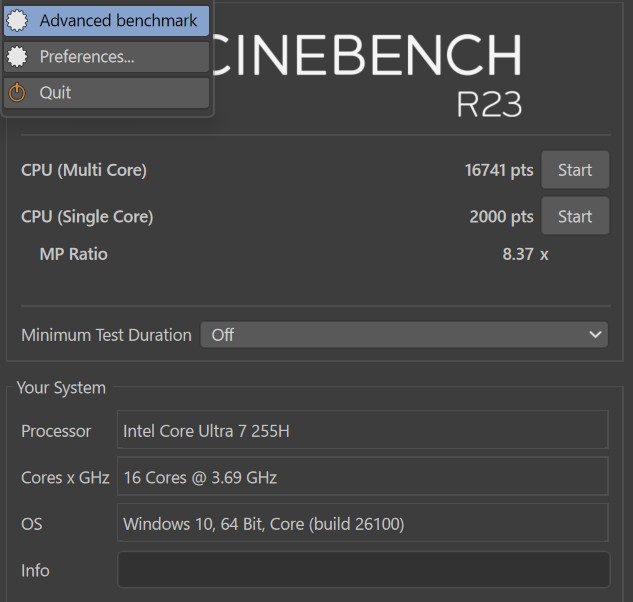The image size is (633, 602).
Task: Click the CPU (Multi Core) label
Action: tap(84, 170)
